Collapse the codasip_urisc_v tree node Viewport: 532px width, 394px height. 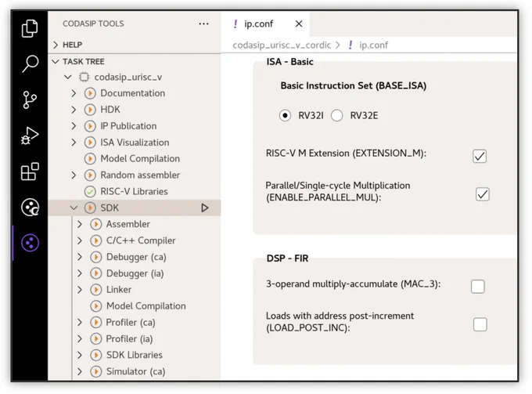click(x=68, y=77)
